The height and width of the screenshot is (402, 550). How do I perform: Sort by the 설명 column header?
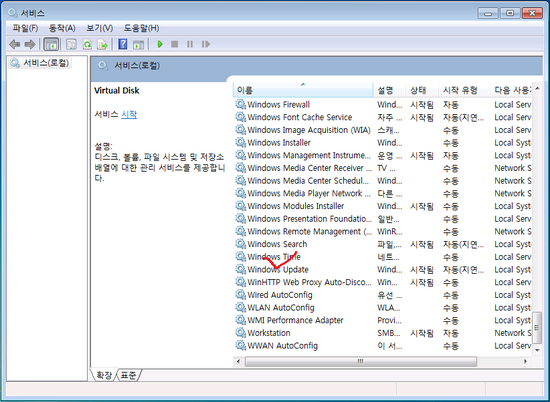click(x=389, y=90)
